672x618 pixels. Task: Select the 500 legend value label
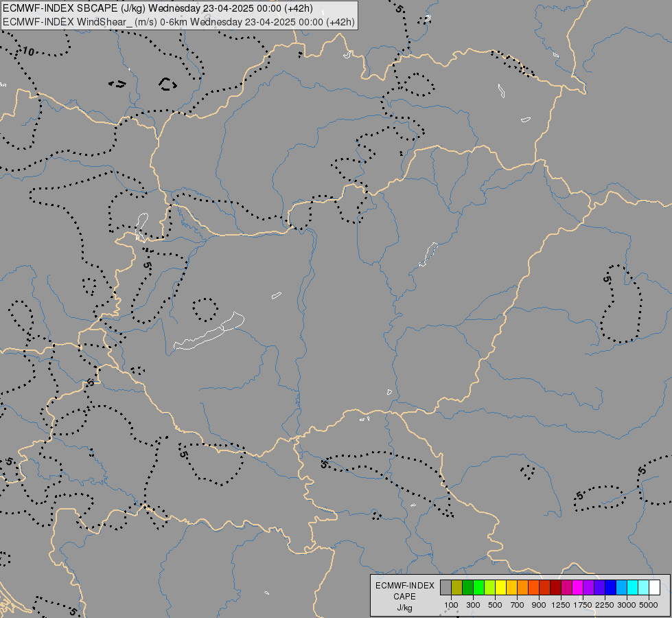(x=495, y=605)
